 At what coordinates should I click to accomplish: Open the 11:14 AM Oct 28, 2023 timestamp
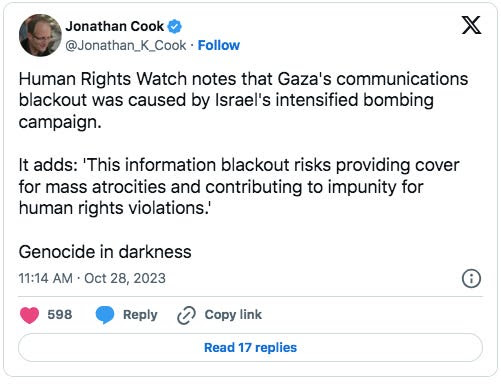(92, 278)
